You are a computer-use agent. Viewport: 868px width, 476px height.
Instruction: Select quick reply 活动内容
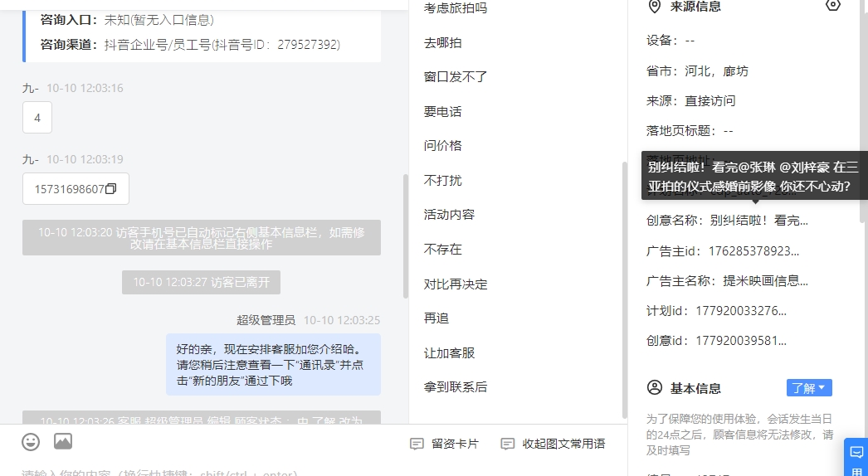pos(449,215)
